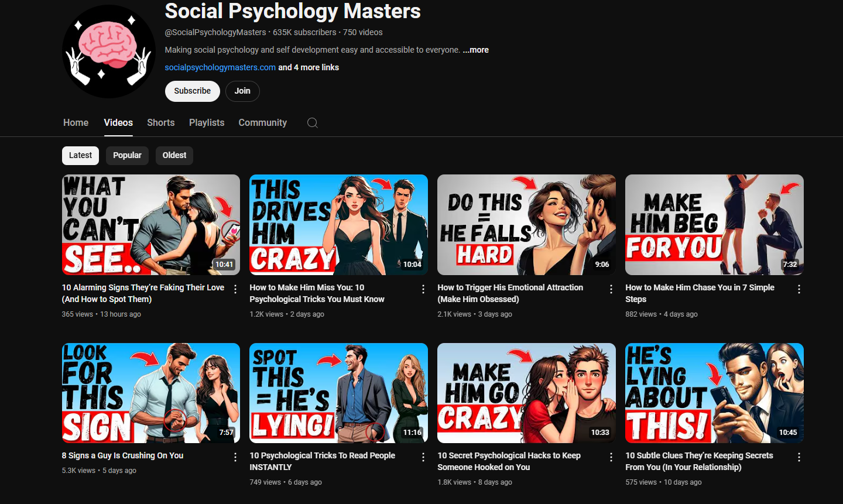Click the 882 views text
The width and height of the screenshot is (843, 504).
point(641,314)
